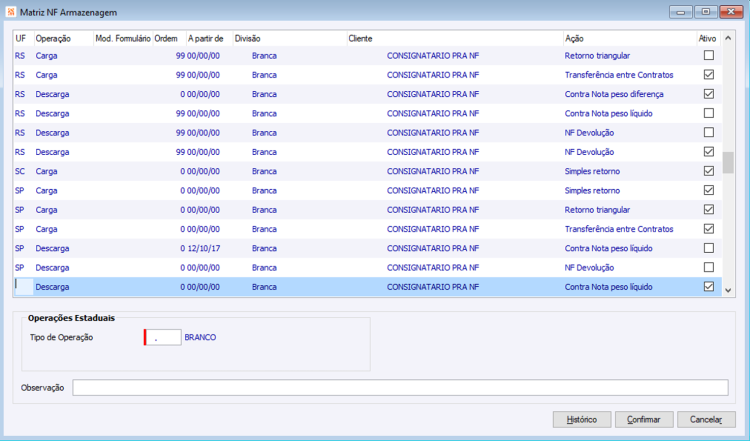
Task: Check Ativo for RS Descarga Contra Nota peso líquido
Action: pyautogui.click(x=708, y=113)
